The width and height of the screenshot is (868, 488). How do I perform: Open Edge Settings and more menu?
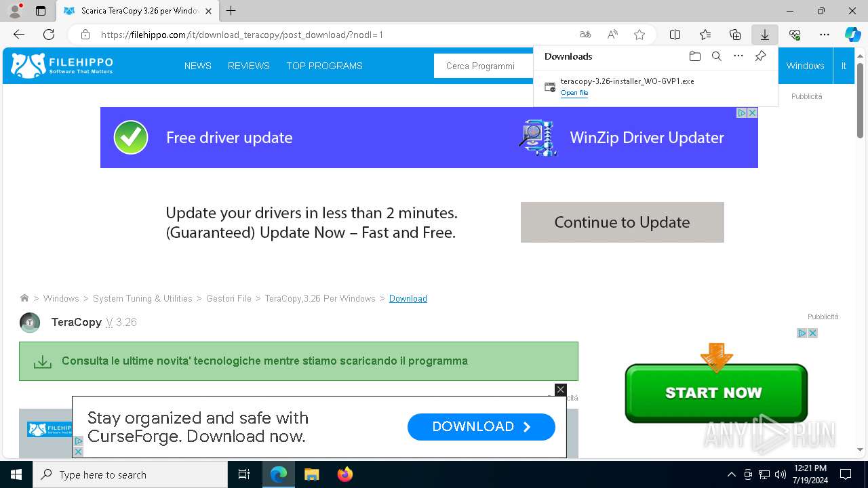(x=825, y=35)
